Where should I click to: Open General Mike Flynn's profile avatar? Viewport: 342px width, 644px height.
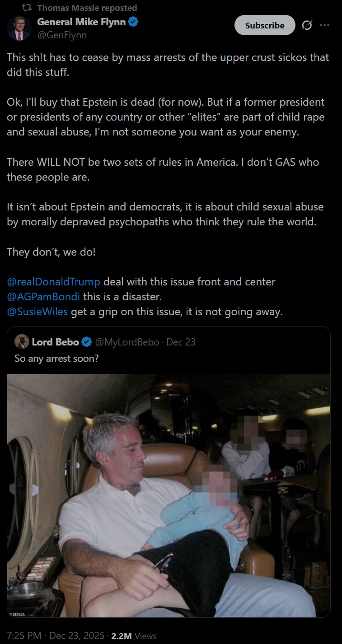(19, 28)
